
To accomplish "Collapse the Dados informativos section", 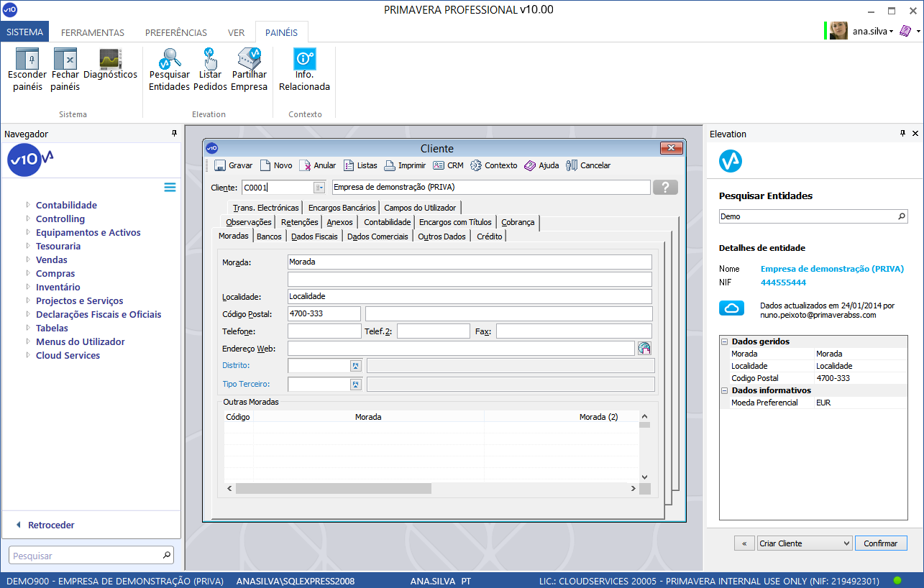I will pyautogui.click(x=725, y=391).
